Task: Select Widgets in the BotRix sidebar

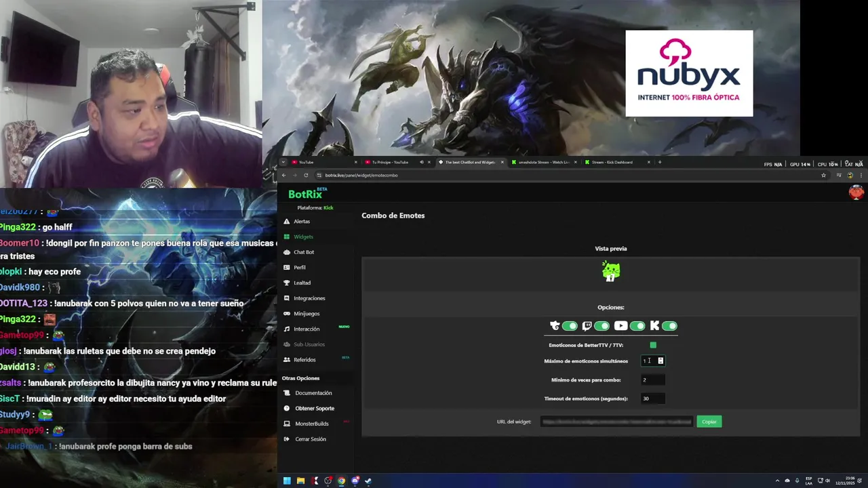Action: 303,237
